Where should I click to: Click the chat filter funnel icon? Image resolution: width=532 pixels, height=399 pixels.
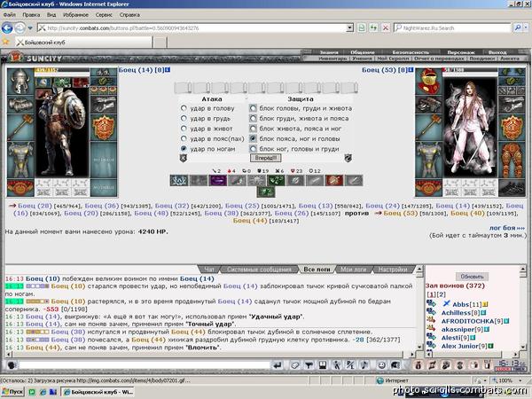pyautogui.click(x=309, y=365)
